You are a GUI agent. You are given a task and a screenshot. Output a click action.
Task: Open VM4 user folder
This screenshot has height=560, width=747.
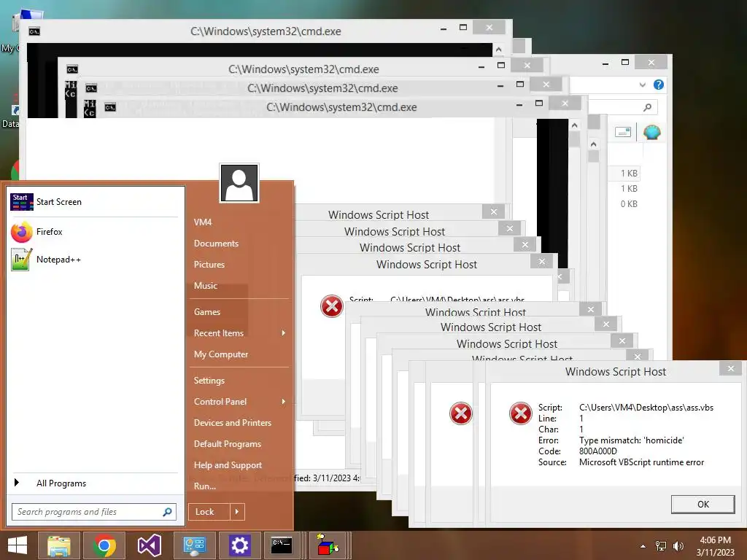click(x=203, y=222)
